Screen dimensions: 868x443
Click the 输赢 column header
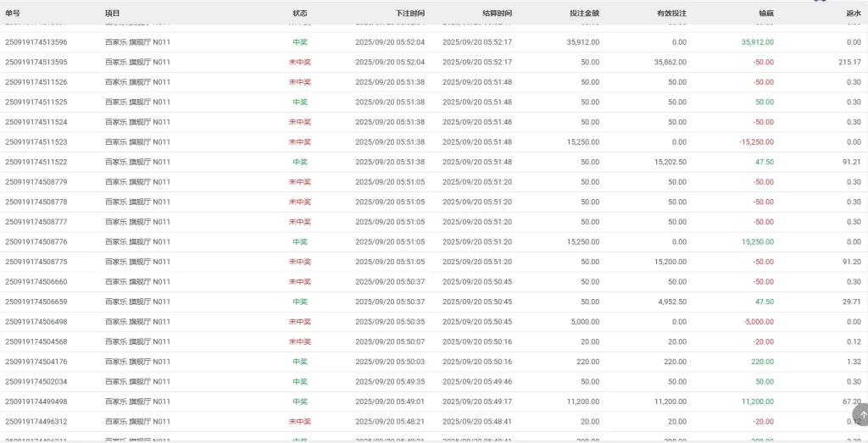click(765, 14)
